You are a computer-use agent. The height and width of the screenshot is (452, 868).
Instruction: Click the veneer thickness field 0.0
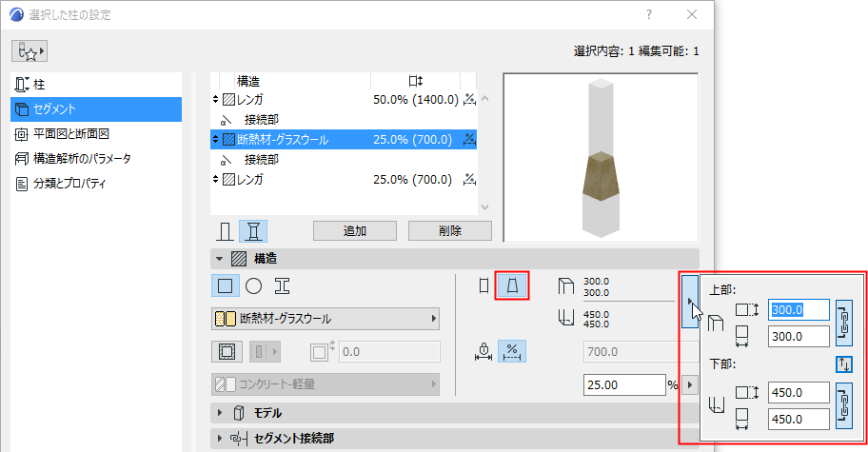tap(389, 352)
